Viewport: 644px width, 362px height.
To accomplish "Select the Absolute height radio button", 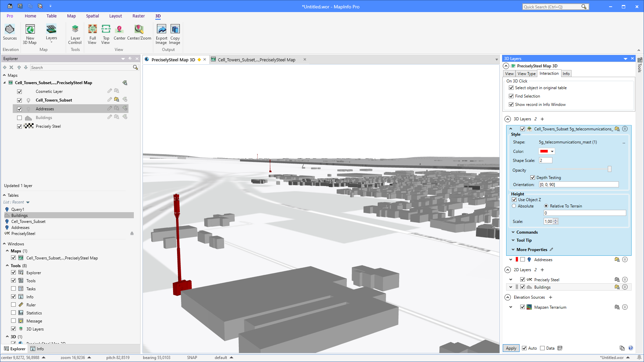I will 514,206.
